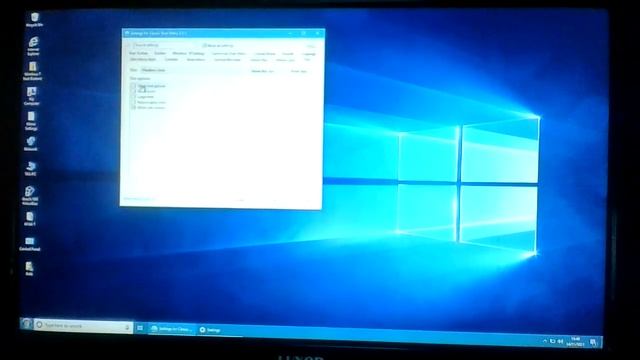
Task: Launch Internet Explorer from the desktop
Action: click(33, 46)
